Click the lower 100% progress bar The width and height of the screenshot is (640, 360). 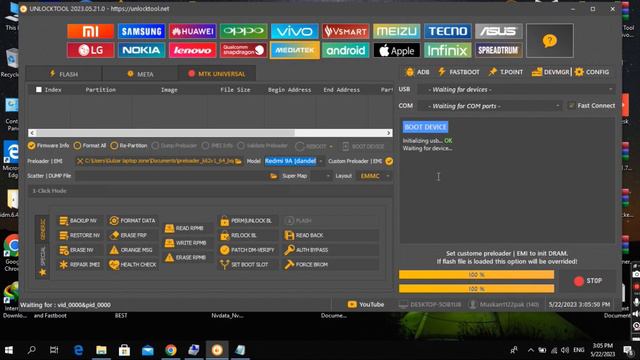[476, 289]
